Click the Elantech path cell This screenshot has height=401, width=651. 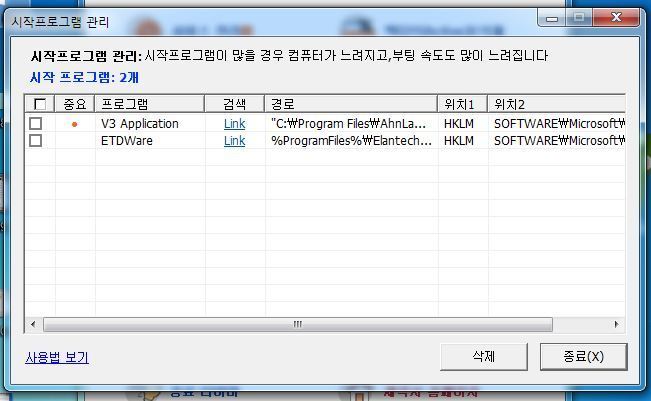351,141
